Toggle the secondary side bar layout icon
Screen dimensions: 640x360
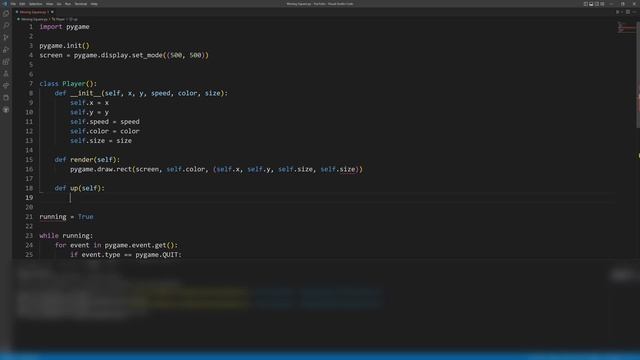[597, 4]
